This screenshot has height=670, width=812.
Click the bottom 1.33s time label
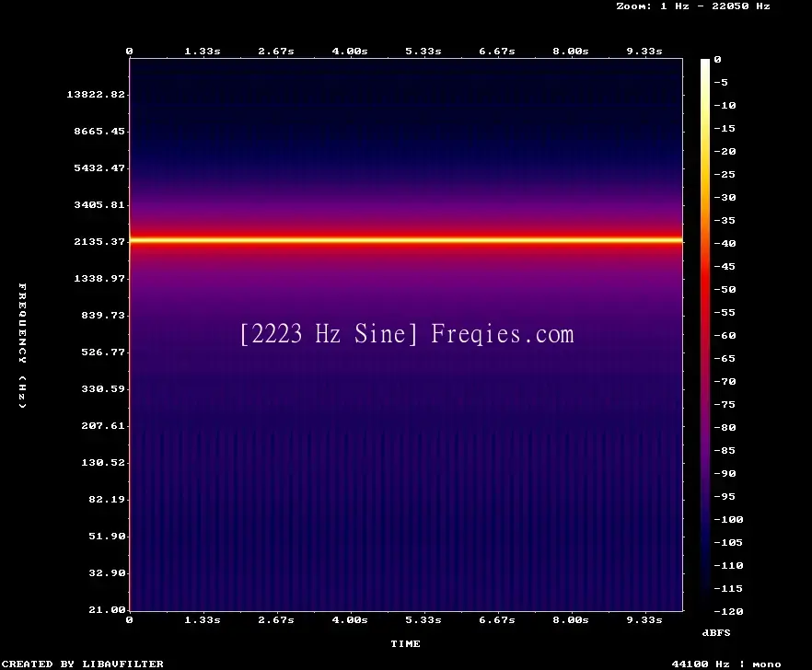(x=203, y=619)
